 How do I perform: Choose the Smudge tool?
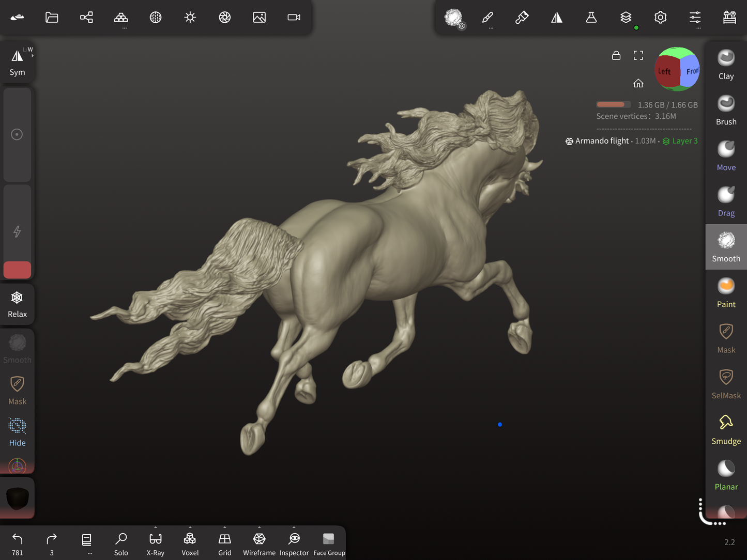click(726, 429)
